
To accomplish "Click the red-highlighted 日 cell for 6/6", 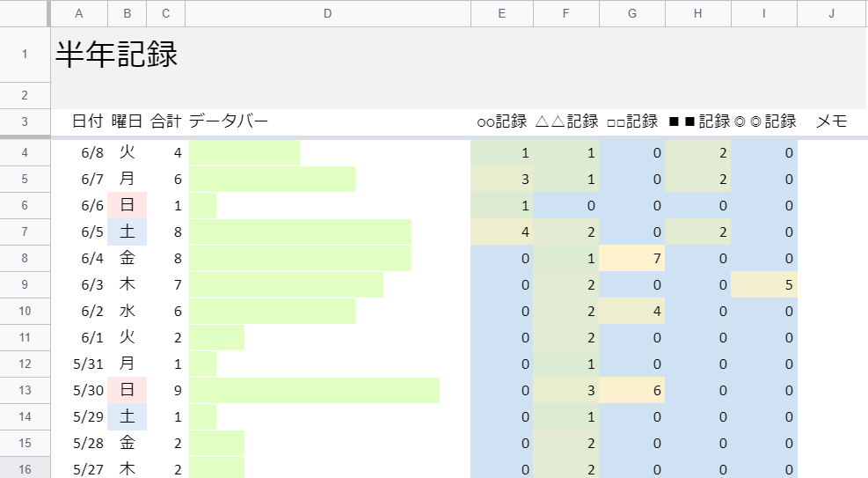I will click(x=128, y=206).
